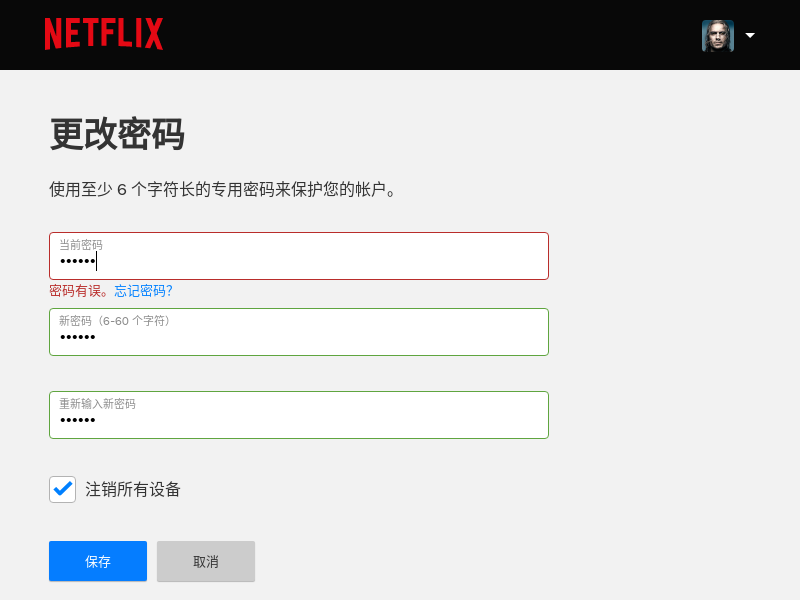Click the blue 保存 button
Viewport: 800px width, 600px height.
click(x=98, y=561)
